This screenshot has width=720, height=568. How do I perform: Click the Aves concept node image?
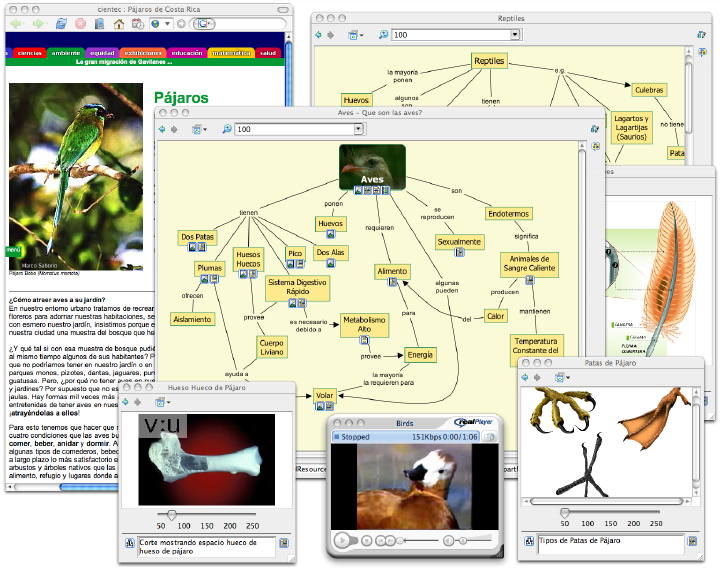[x=372, y=166]
